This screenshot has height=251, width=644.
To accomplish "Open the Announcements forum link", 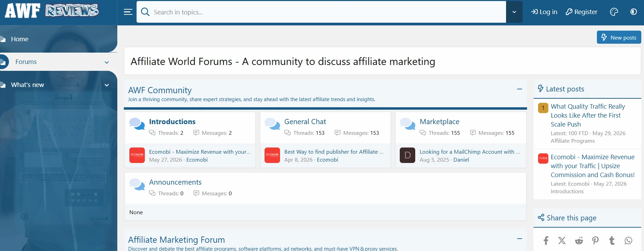I will 175,182.
